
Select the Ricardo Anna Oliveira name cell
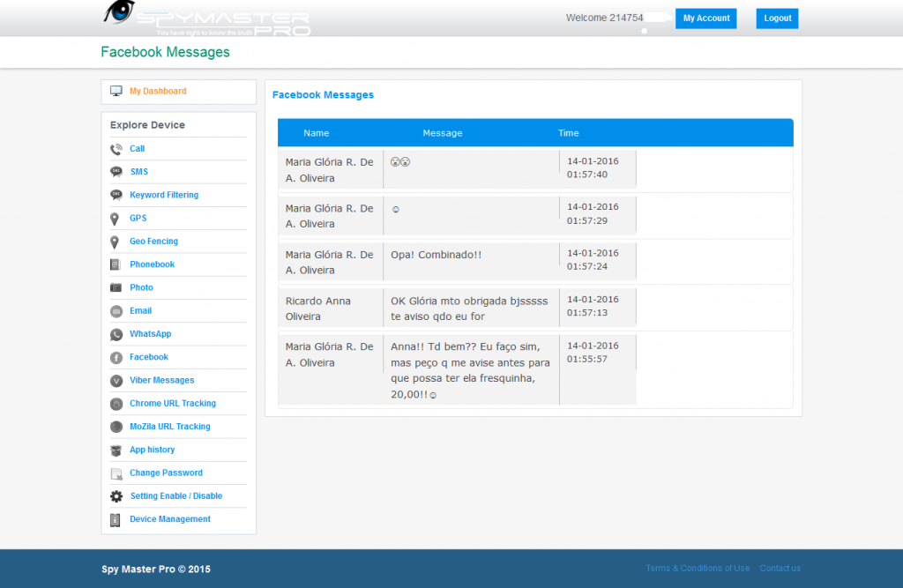point(331,309)
